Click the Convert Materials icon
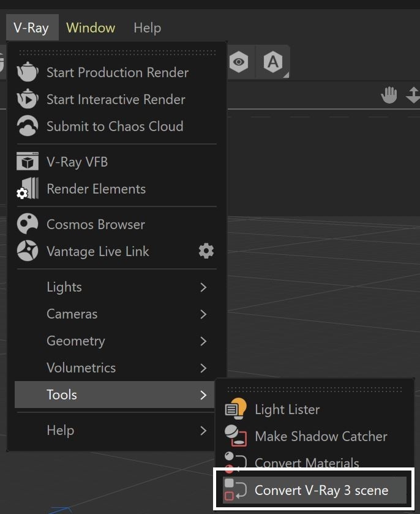420x514 pixels. pos(236,463)
